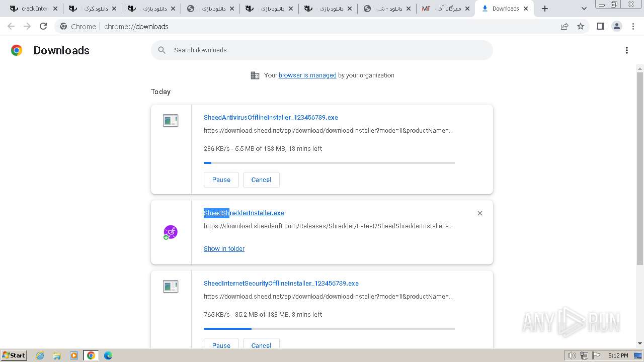Screen dimensions: 644x362
Task: Click the 5:12 PM taskbar clock
Action: click(x=618, y=355)
